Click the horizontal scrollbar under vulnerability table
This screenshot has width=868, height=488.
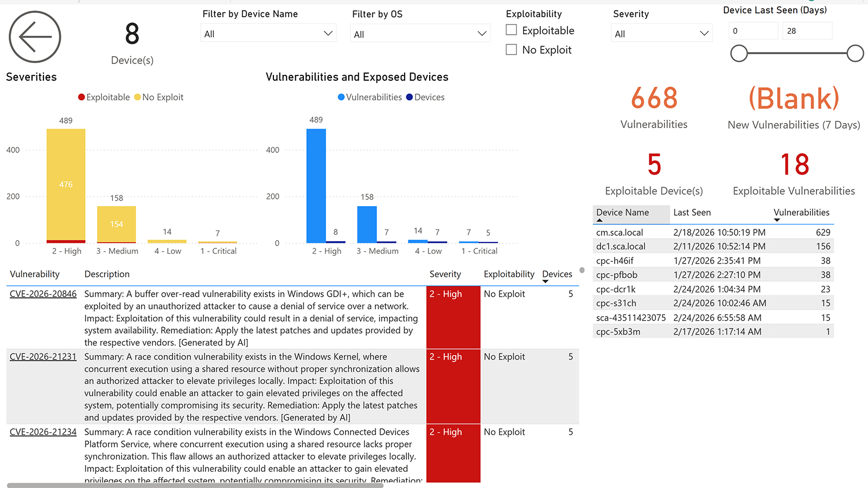(x=195, y=485)
